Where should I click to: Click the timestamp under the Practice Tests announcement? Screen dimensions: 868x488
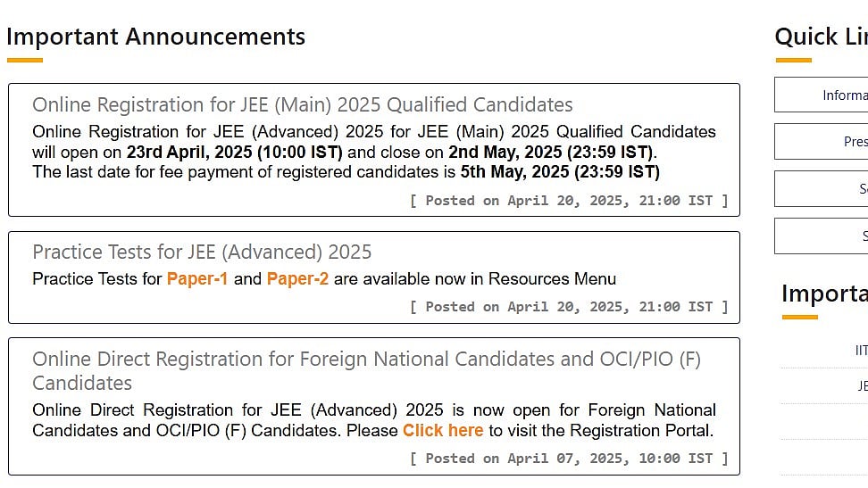[x=569, y=307]
